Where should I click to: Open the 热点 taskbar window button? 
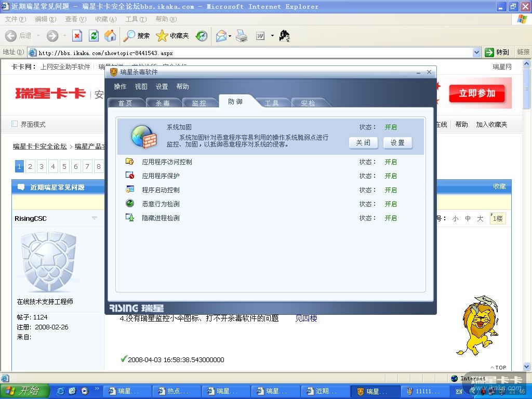pos(176,392)
